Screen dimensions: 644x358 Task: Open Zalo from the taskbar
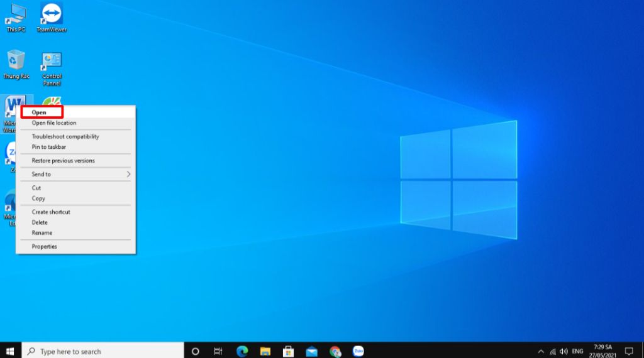coord(358,351)
